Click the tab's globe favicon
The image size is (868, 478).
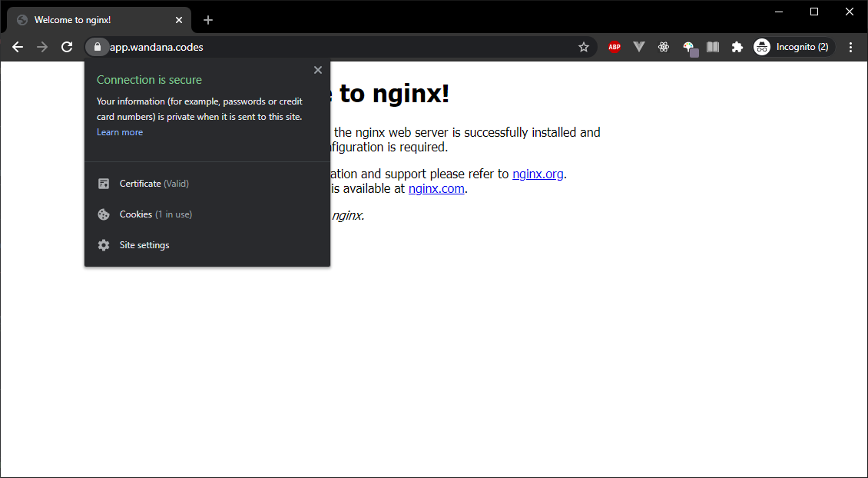pos(22,20)
